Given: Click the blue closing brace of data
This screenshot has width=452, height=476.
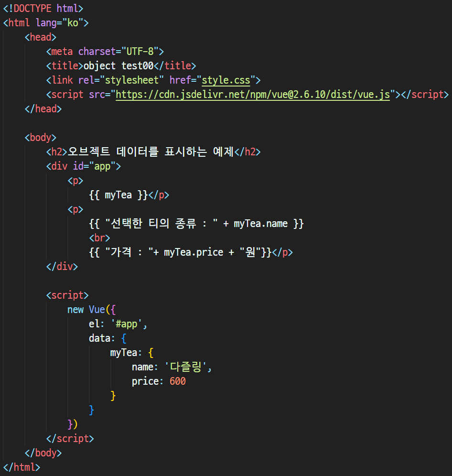Looking at the screenshot, I should pyautogui.click(x=91, y=410).
